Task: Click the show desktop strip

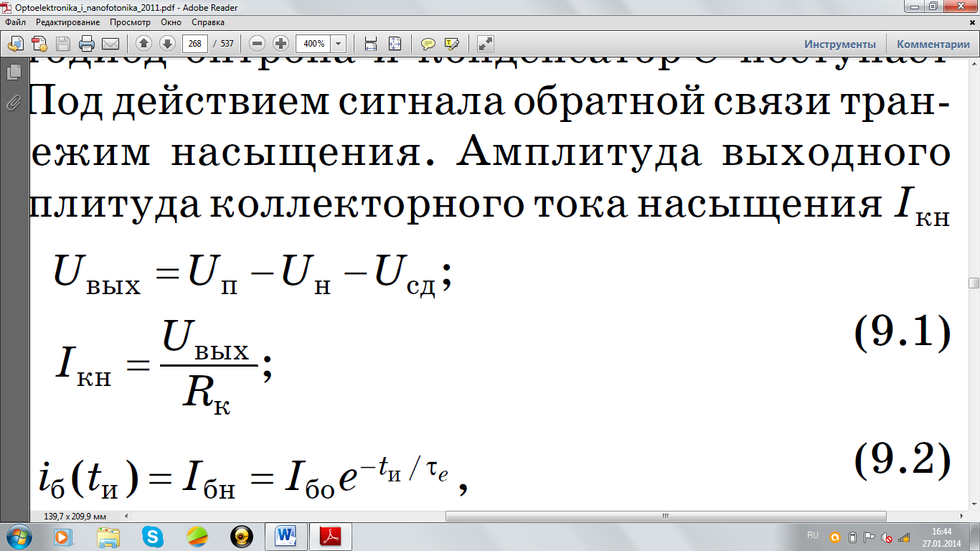Action: [974, 537]
